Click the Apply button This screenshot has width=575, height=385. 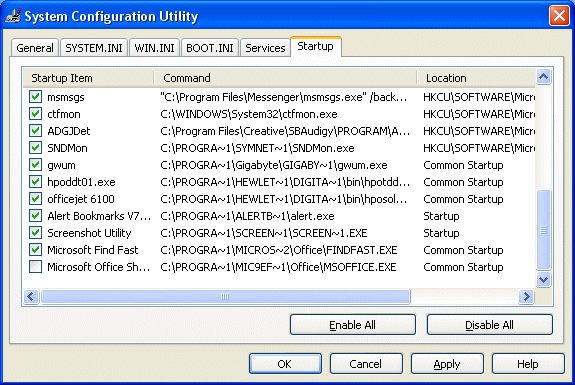pos(447,364)
